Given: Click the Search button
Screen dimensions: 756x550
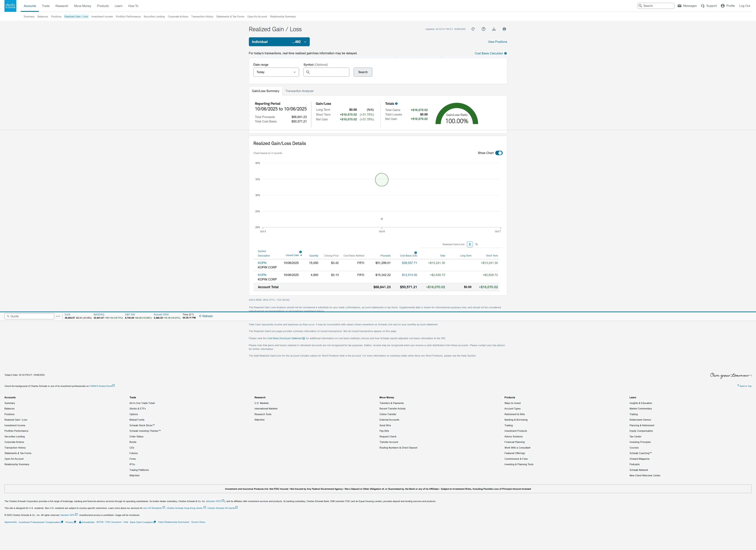Looking at the screenshot, I should tap(363, 72).
